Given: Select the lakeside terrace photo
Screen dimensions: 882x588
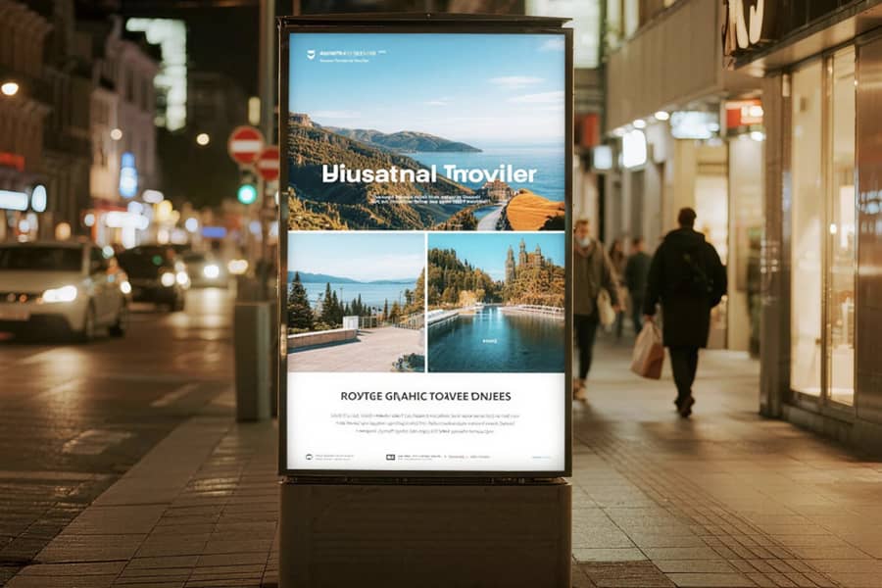Looking at the screenshot, I should (357, 302).
